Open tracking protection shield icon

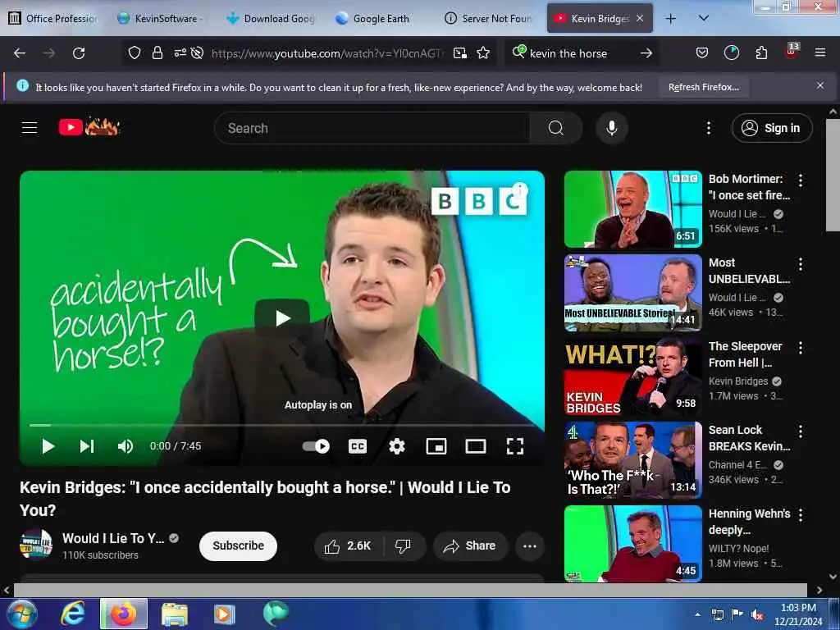pyautogui.click(x=134, y=52)
